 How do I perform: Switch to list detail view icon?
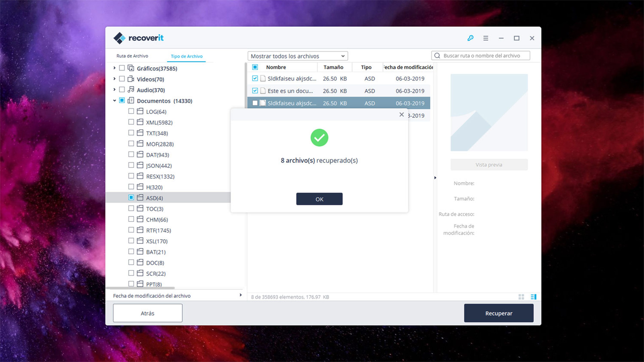[533, 297]
